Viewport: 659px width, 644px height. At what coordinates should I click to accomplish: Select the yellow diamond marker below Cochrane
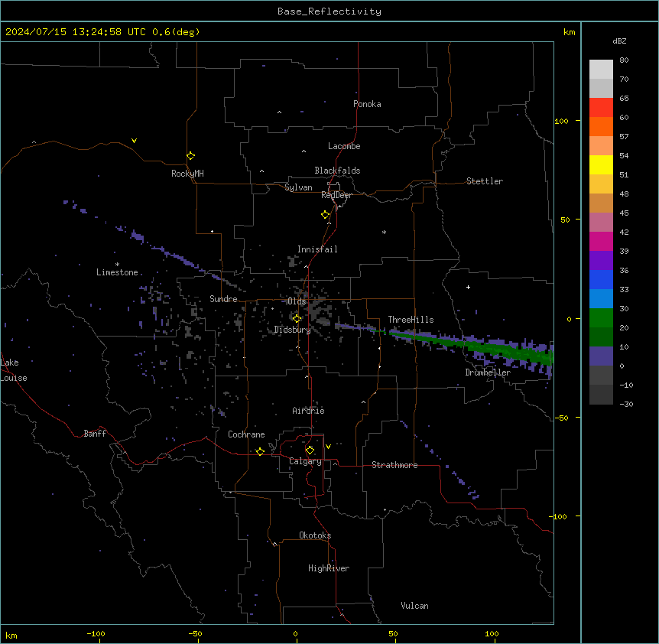point(260,451)
